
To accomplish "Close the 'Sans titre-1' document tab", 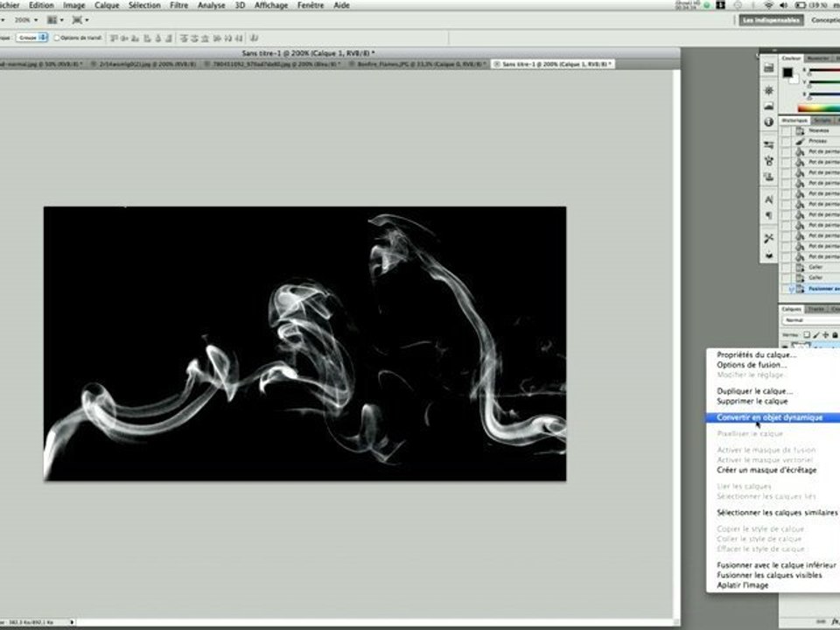I will pos(496,64).
